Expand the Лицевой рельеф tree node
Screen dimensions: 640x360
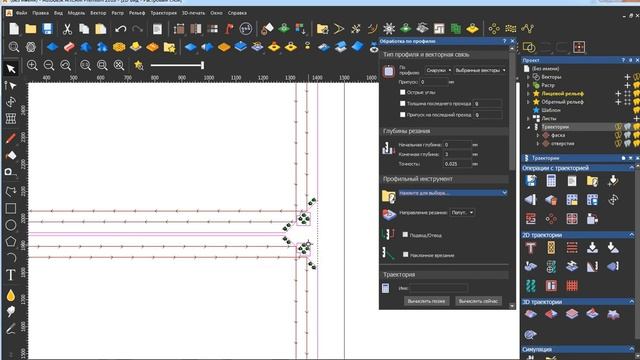pos(528,93)
